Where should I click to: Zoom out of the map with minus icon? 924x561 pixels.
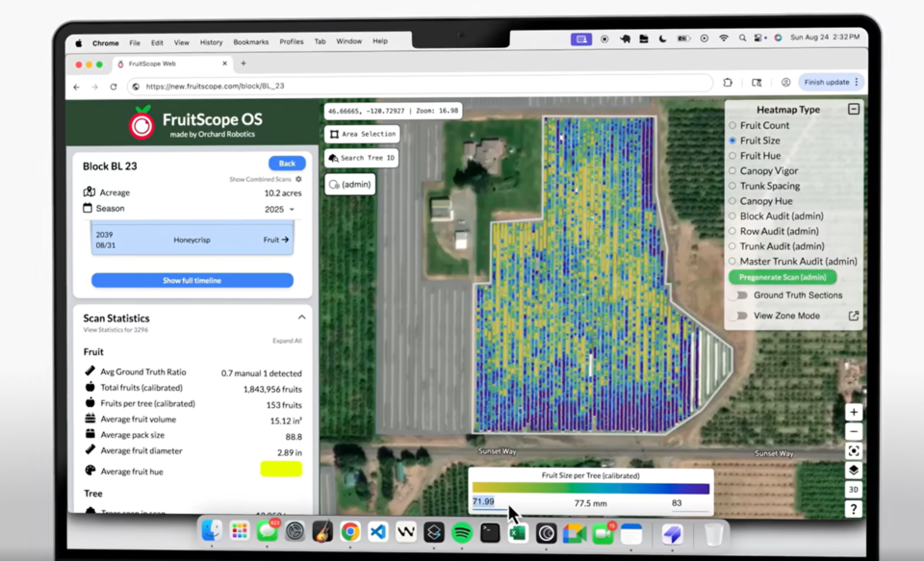click(853, 431)
